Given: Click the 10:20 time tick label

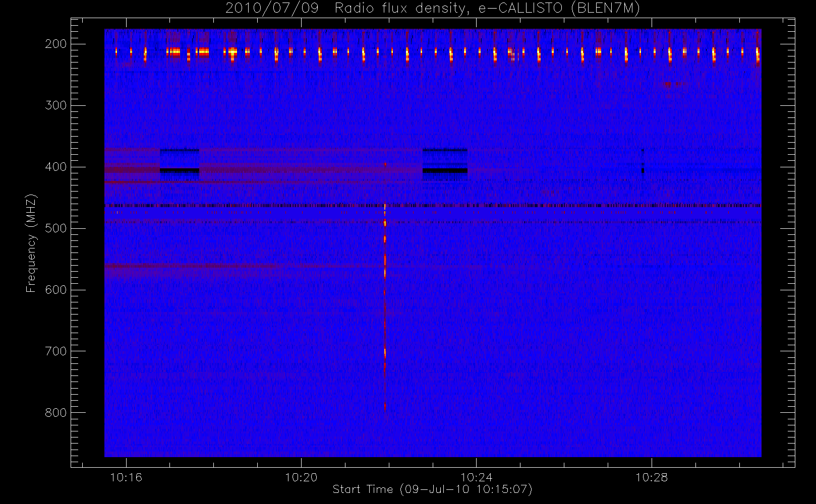Looking at the screenshot, I should point(301,477).
